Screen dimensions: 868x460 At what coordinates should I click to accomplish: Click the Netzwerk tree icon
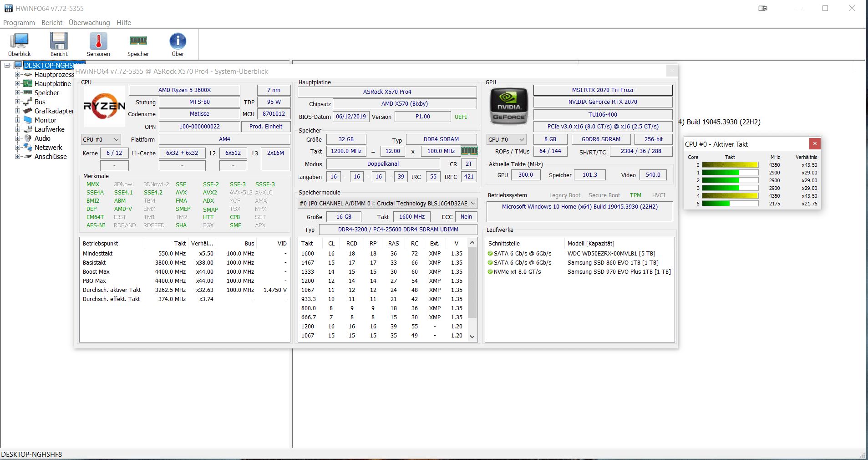28,147
